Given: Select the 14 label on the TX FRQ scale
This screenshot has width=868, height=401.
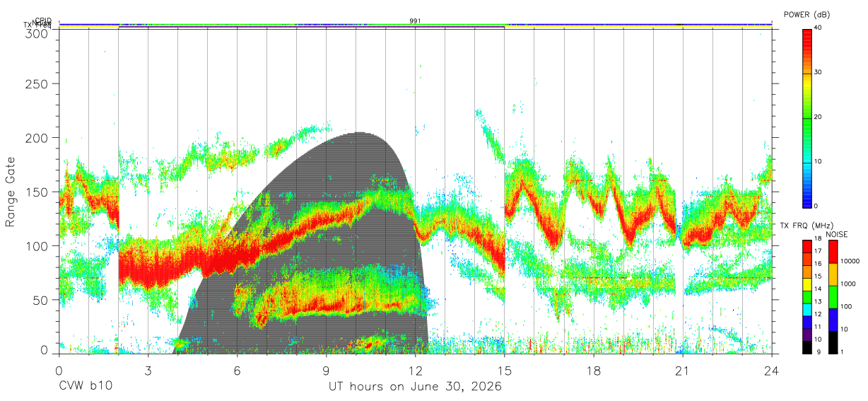Looking at the screenshot, I should click(x=819, y=289).
